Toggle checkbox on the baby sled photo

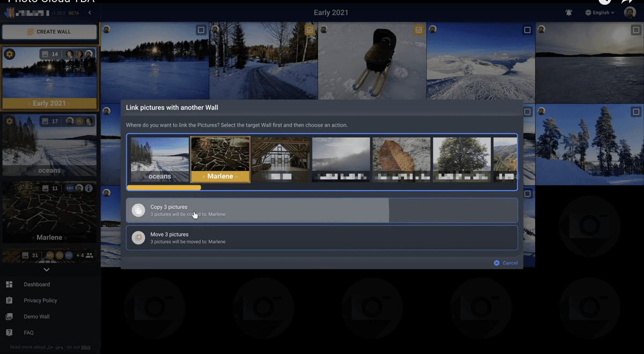click(419, 30)
